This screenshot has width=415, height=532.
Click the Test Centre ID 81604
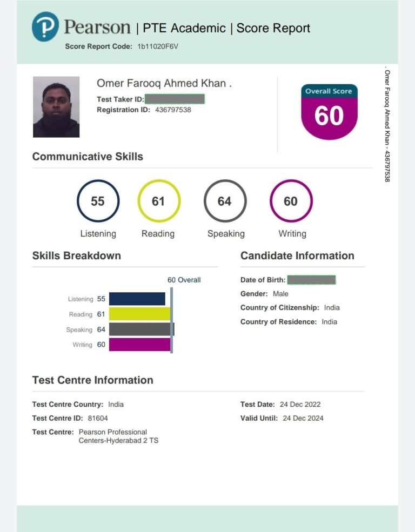pos(98,418)
